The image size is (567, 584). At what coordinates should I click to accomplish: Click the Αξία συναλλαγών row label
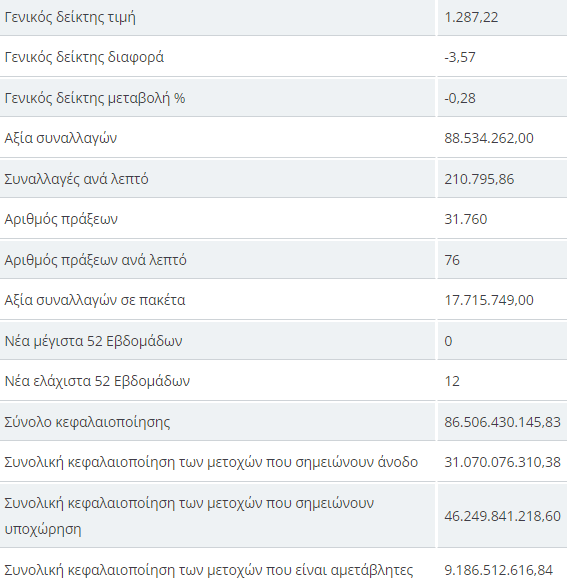[x=61, y=138]
